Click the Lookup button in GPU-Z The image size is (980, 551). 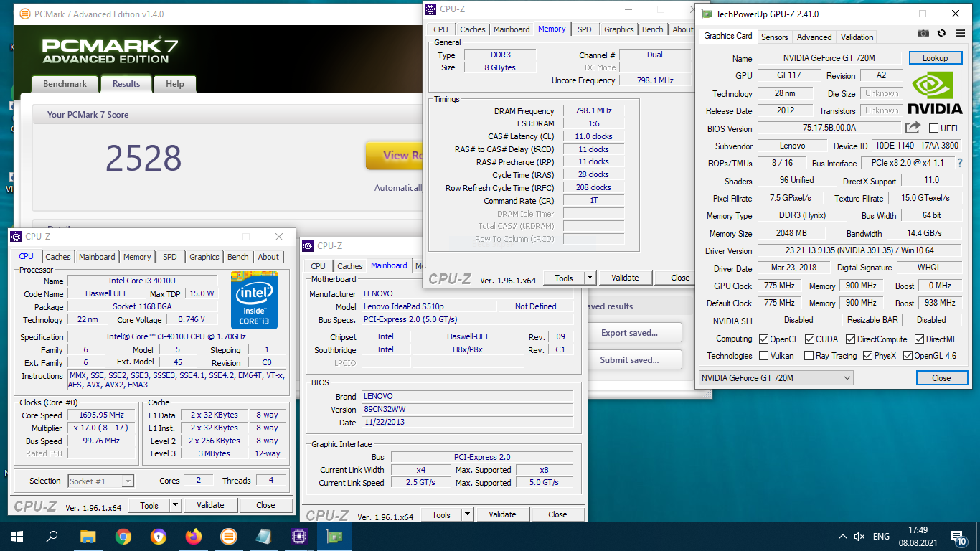point(935,58)
